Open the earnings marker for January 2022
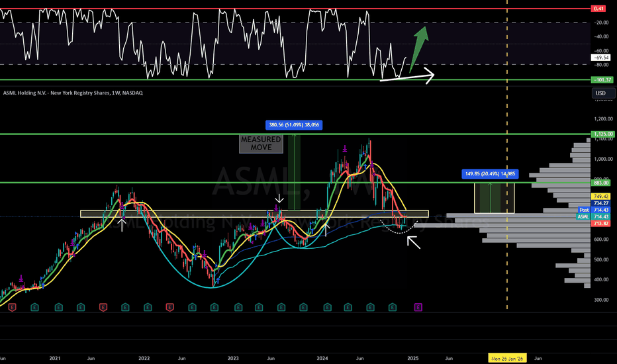 click(148, 307)
